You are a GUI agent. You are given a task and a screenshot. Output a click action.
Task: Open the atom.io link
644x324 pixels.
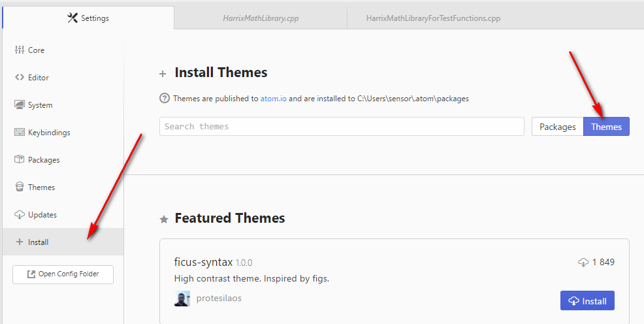(274, 99)
